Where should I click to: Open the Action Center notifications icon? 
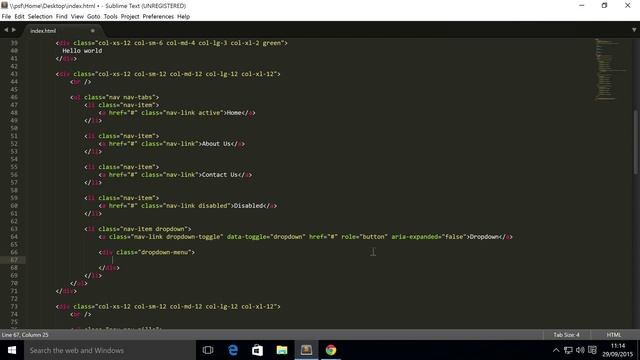coord(592,350)
